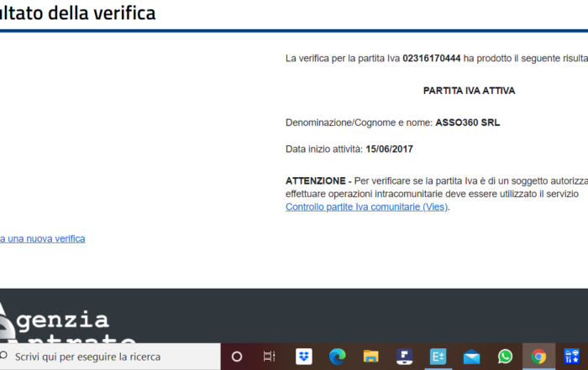Click the 'Denominazione/Cognome e nome:' label
The width and height of the screenshot is (588, 370).
359,122
